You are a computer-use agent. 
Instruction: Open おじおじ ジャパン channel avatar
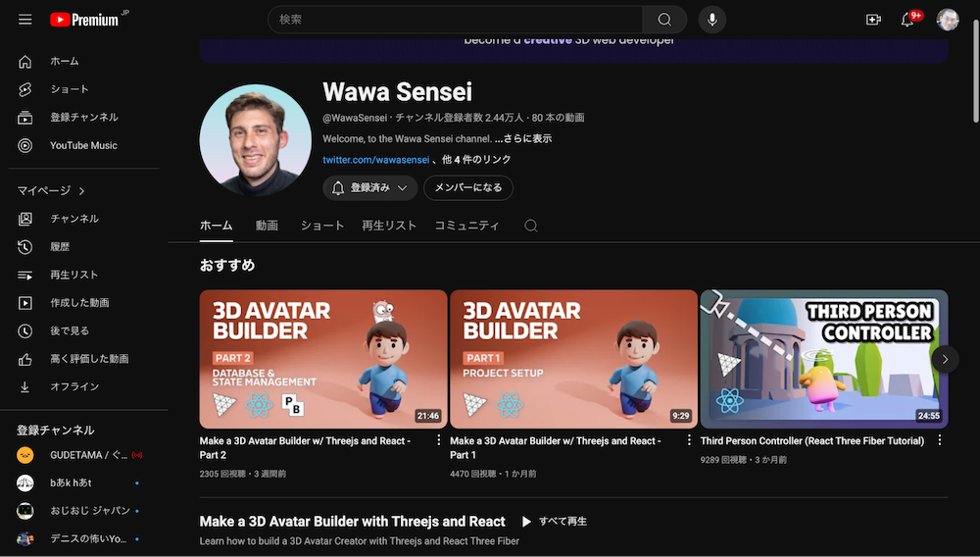(x=25, y=511)
